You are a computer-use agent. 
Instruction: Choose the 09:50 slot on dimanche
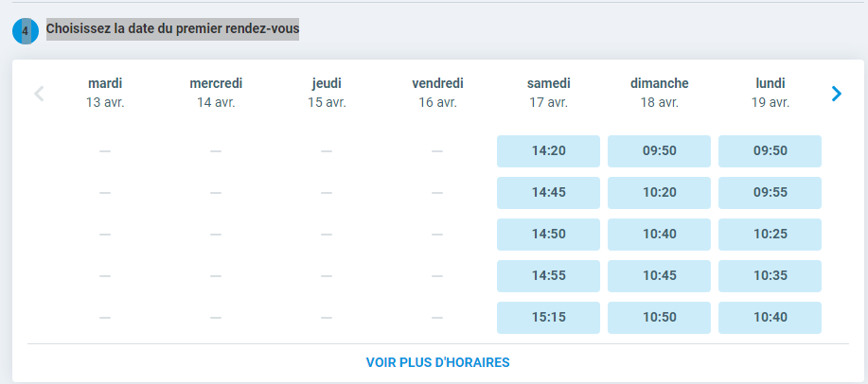[659, 150]
